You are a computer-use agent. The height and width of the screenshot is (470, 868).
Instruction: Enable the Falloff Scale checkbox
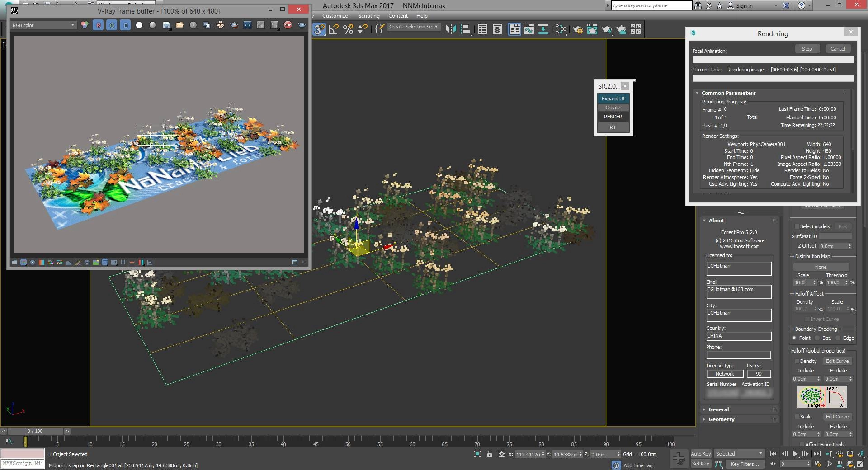tap(797, 417)
